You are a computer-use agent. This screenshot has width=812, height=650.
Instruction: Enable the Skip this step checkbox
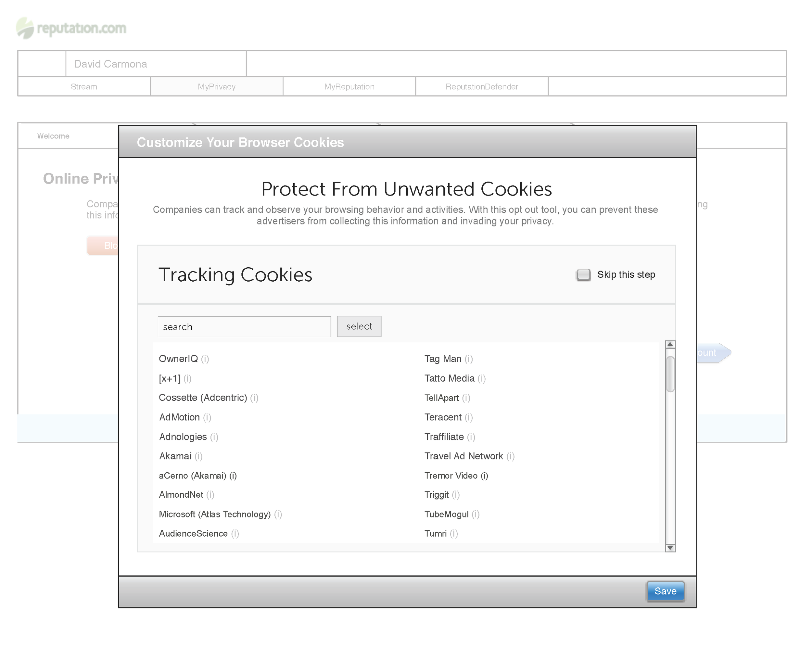tap(583, 275)
